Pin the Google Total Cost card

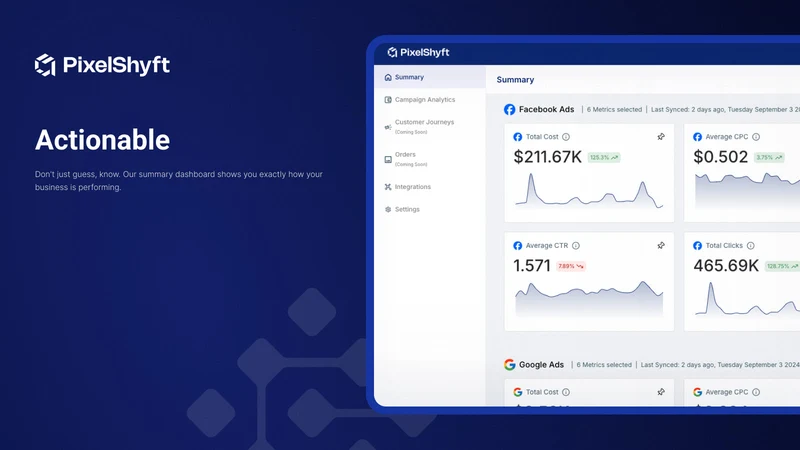point(661,392)
